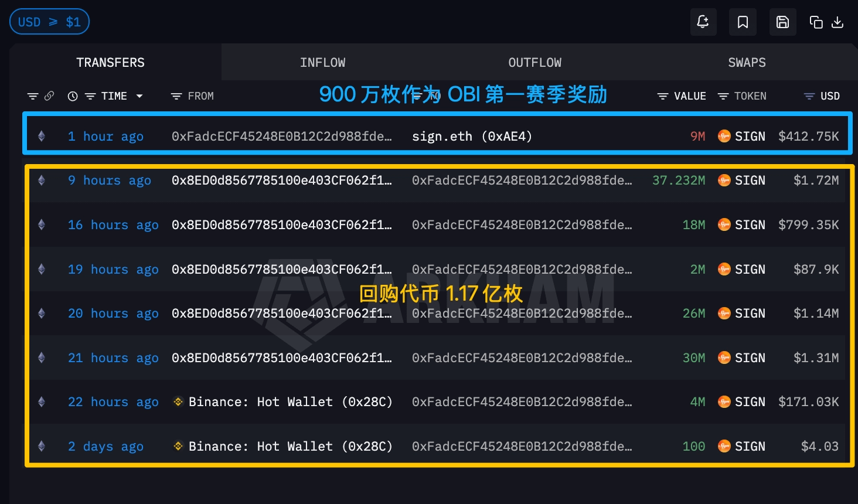Open the '19 hours ago' transaction link
Viewport: 858px width, 504px height.
point(113,270)
